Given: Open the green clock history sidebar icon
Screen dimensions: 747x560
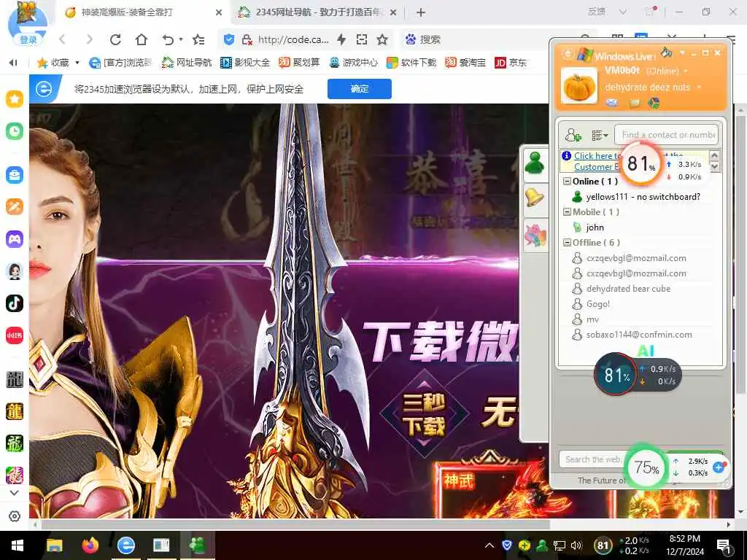Looking at the screenshot, I should pos(15,131).
